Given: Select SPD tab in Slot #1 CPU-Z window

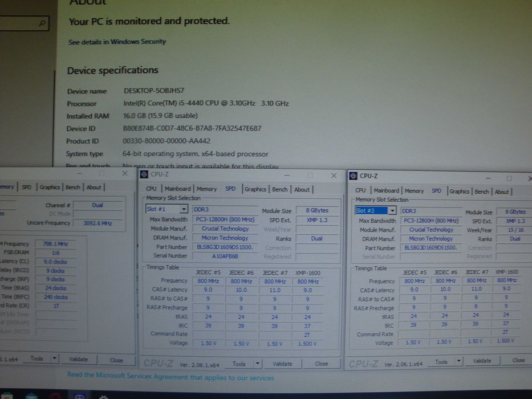Looking at the screenshot, I should click(230, 189).
